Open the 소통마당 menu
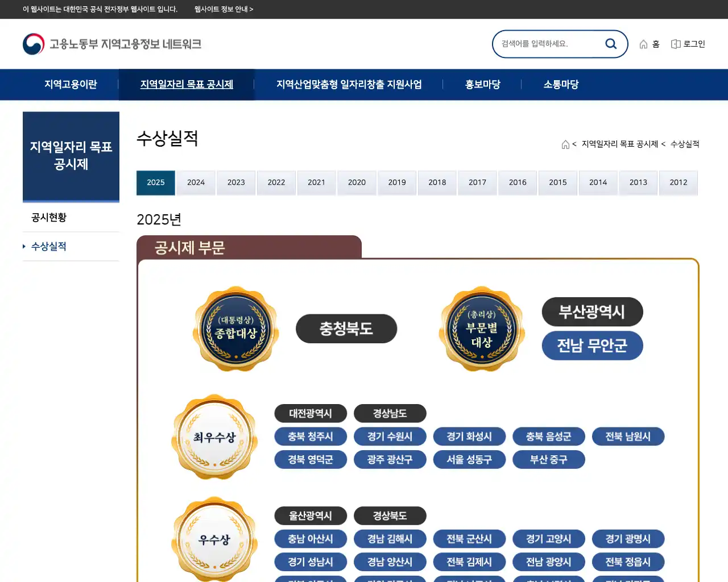The image size is (728, 582). tap(560, 84)
